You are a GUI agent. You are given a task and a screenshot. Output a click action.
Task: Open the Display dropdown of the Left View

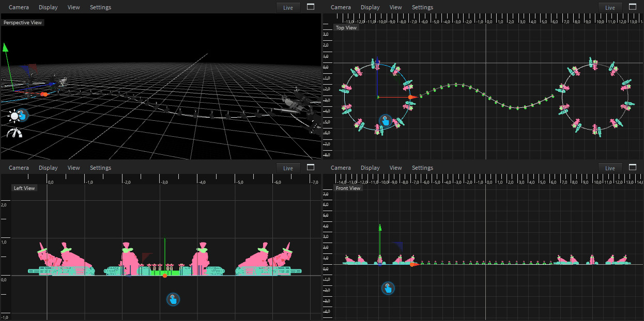click(48, 168)
